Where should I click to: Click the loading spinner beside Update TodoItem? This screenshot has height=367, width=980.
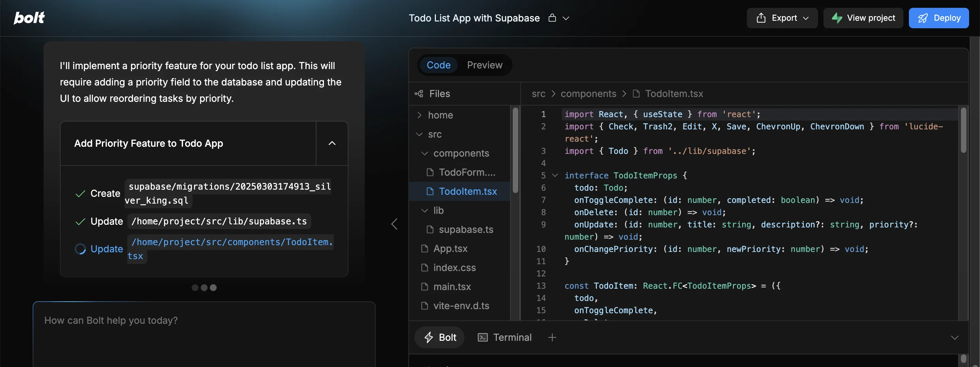(x=80, y=249)
